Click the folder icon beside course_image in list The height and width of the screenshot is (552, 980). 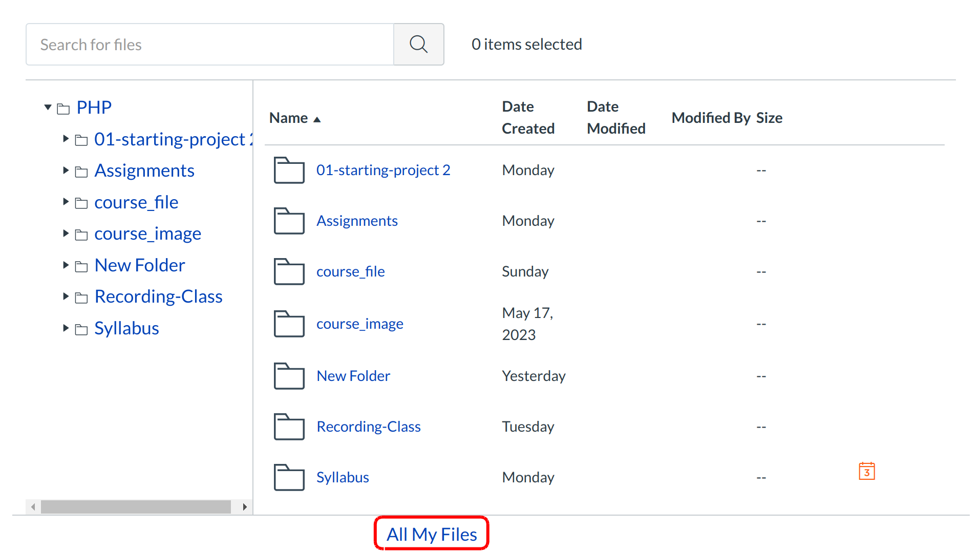click(x=289, y=324)
